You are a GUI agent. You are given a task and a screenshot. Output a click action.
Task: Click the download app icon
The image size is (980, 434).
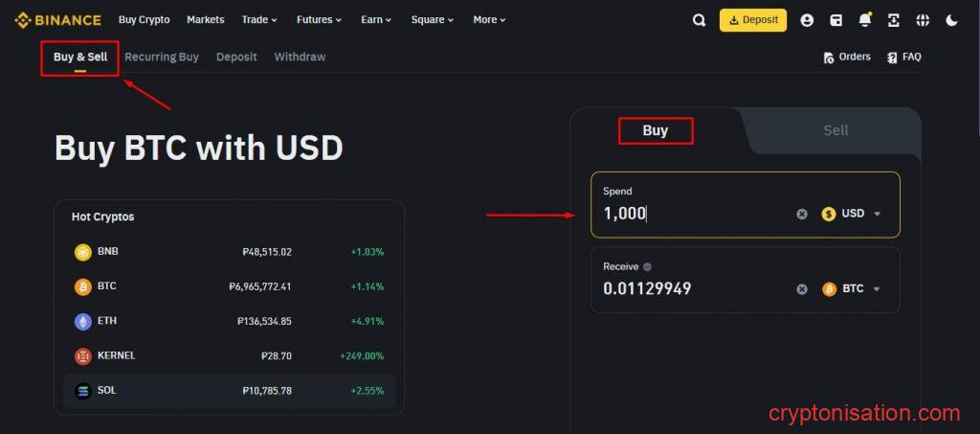pos(894,20)
